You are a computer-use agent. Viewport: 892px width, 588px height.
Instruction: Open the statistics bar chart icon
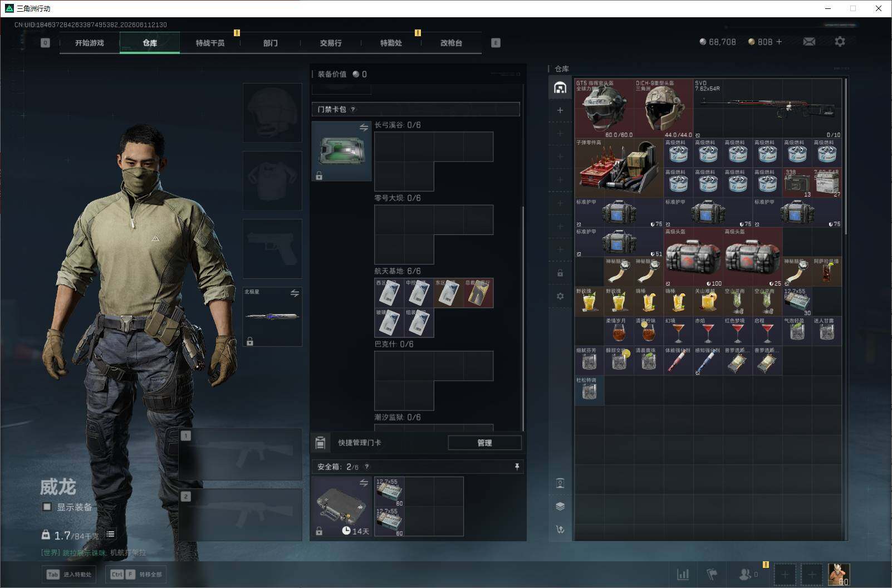tap(683, 574)
